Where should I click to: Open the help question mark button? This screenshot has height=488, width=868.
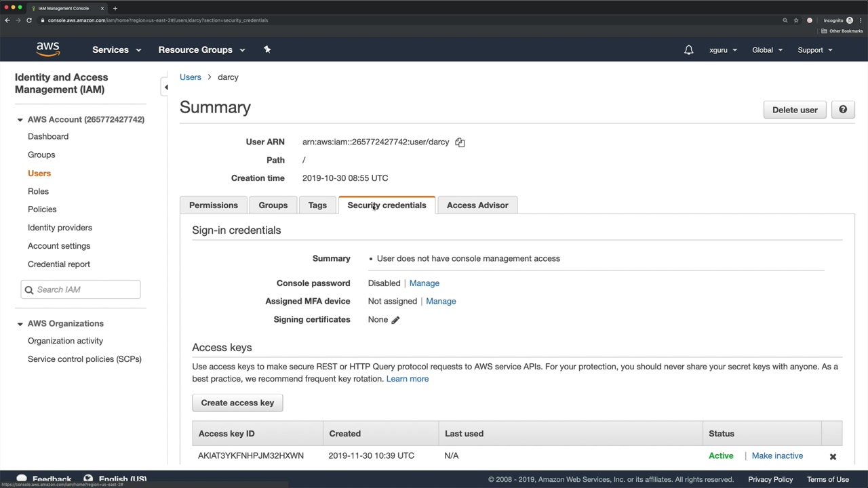click(843, 110)
